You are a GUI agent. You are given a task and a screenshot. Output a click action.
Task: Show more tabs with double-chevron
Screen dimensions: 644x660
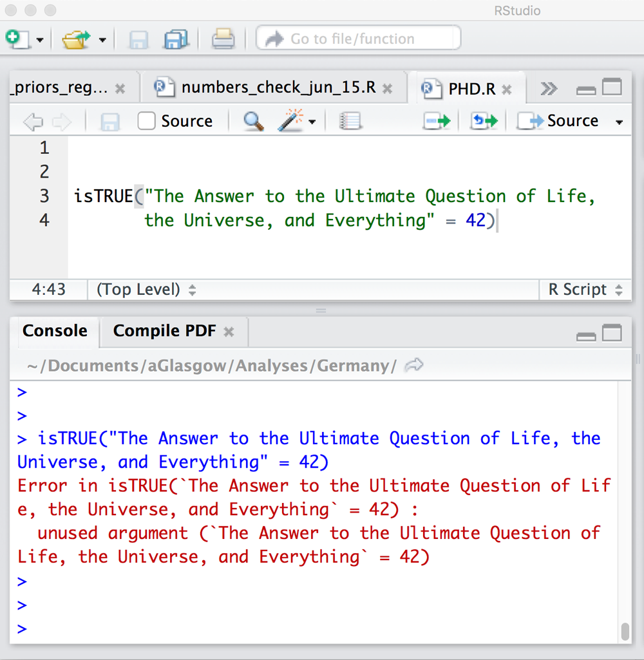coord(549,89)
